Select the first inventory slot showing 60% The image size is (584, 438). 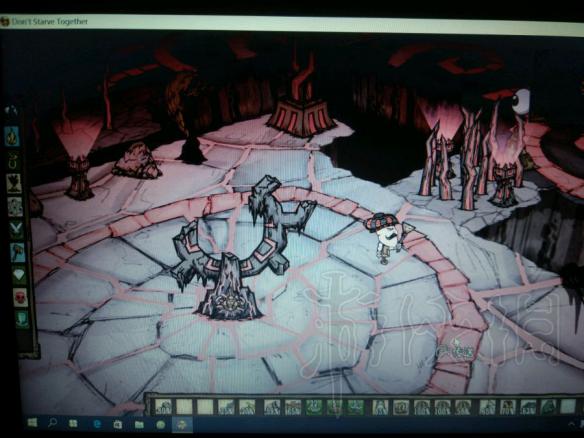click(163, 407)
